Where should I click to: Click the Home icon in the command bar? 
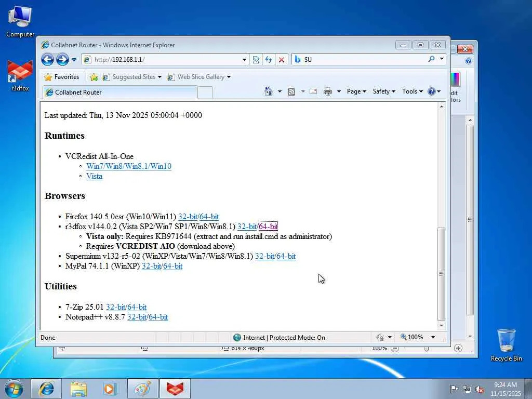coord(269,91)
